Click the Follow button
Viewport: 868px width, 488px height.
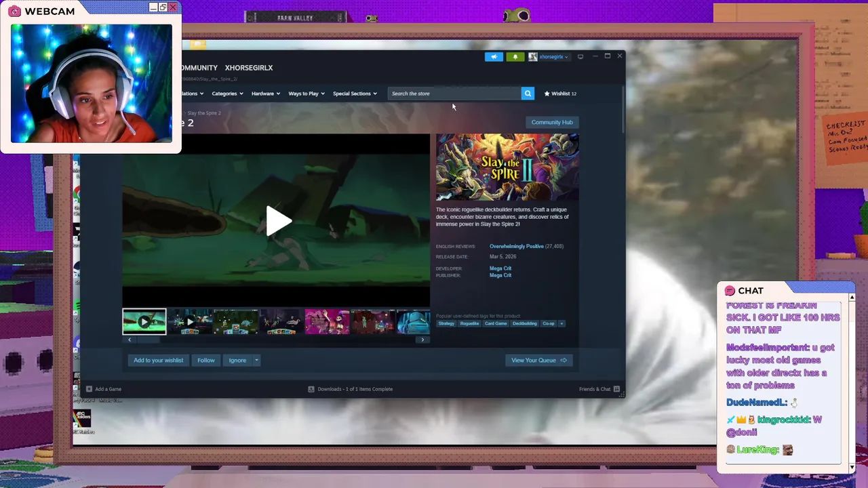(206, 361)
